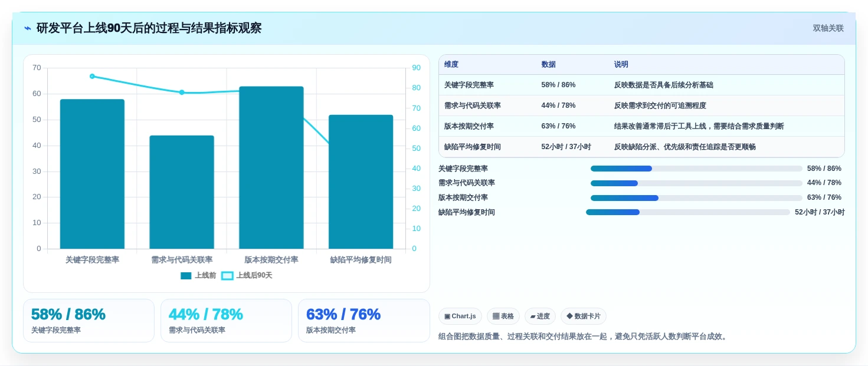Click the 版本按期交付率 progress bar

click(696, 198)
